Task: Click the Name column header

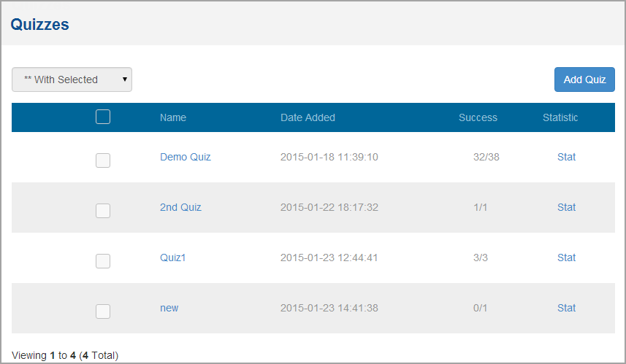Action: [x=173, y=117]
